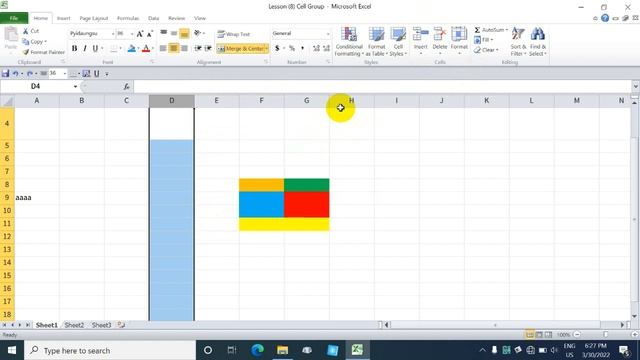Open Format as Table gallery
Viewport: 640px width, 360px height.
tap(376, 42)
